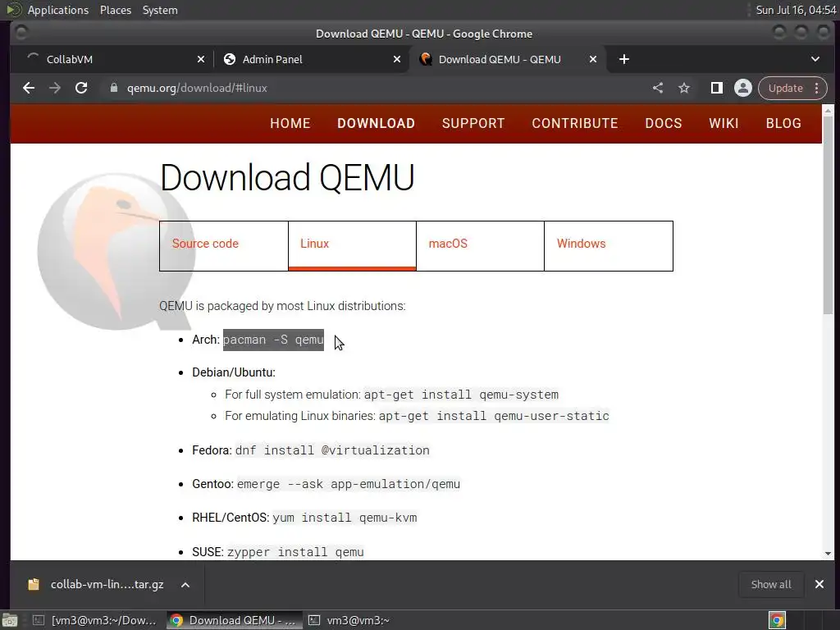Click scrollbar down arrow
This screenshot has height=630, width=840.
tap(829, 554)
